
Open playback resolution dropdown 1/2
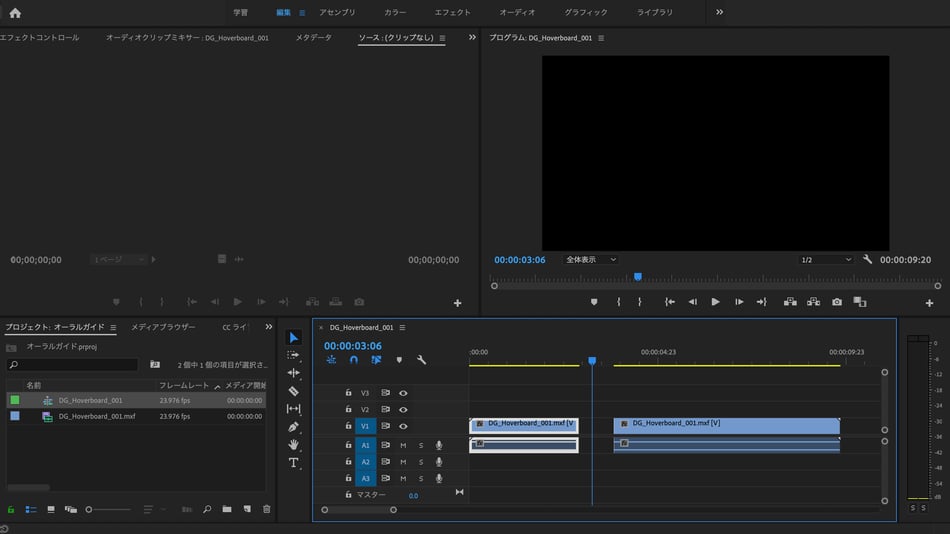[825, 260]
